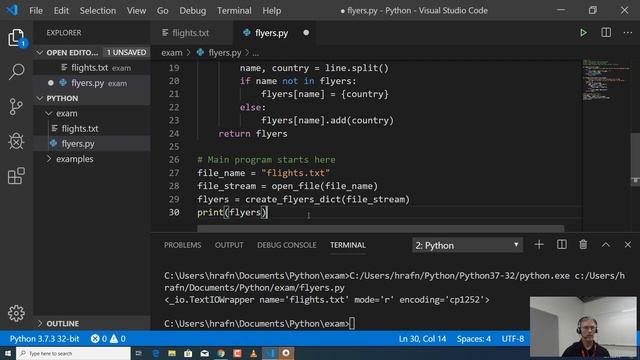Split the terminal panel
The height and width of the screenshot is (360, 640).
tap(562, 244)
